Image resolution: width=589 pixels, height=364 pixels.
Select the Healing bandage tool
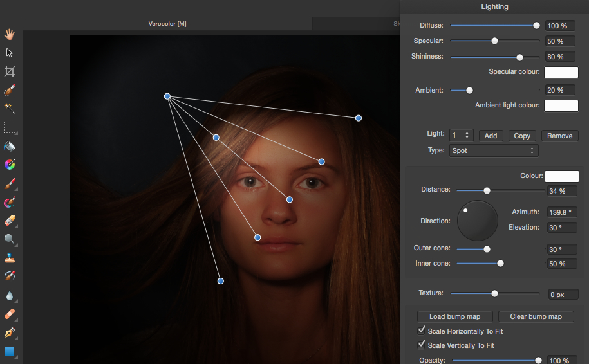pyautogui.click(x=10, y=314)
